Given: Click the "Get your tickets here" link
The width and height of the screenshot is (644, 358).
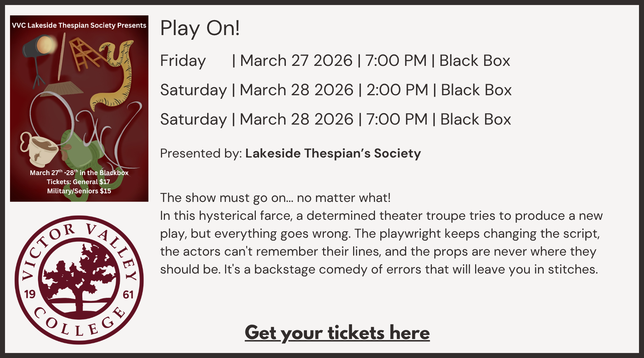Looking at the screenshot, I should pyautogui.click(x=337, y=333).
